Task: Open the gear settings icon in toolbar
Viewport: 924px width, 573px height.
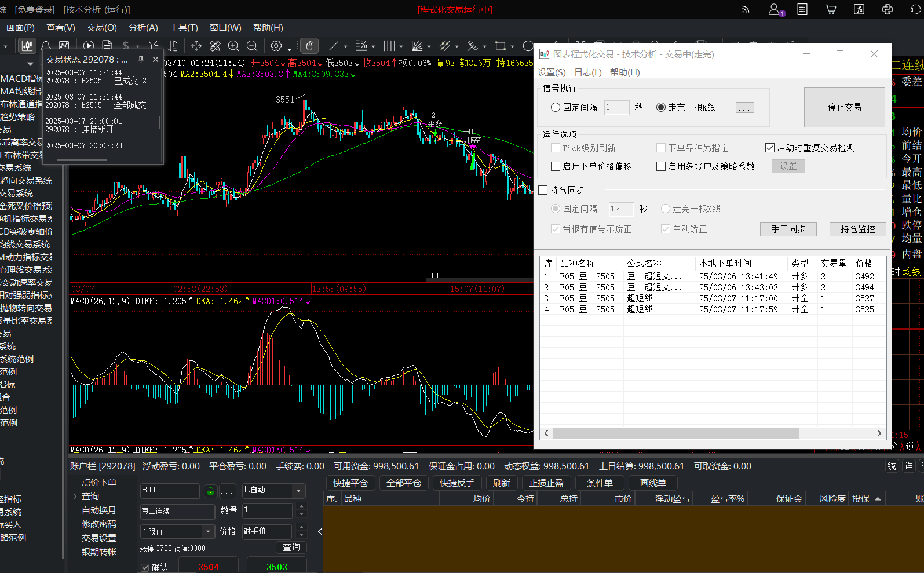Action: pos(276,46)
